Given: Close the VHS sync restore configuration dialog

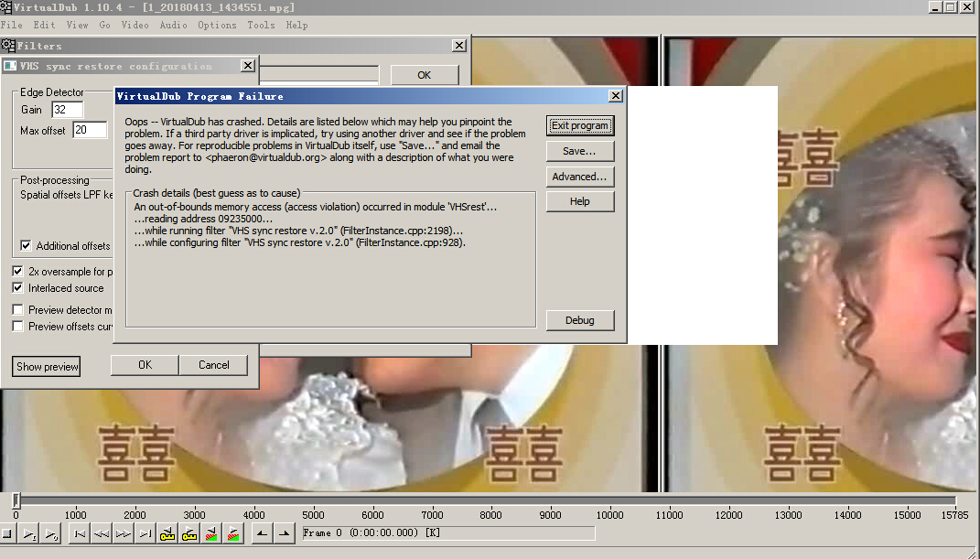Looking at the screenshot, I should [247, 66].
